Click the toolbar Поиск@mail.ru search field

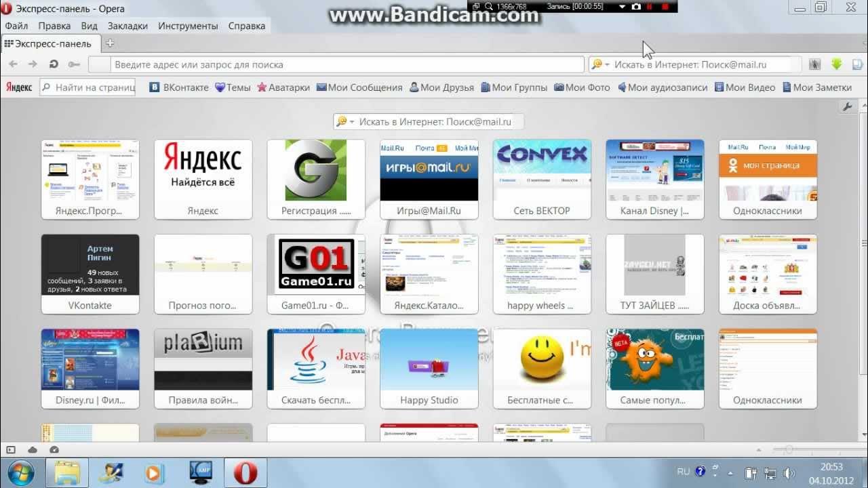[694, 64]
